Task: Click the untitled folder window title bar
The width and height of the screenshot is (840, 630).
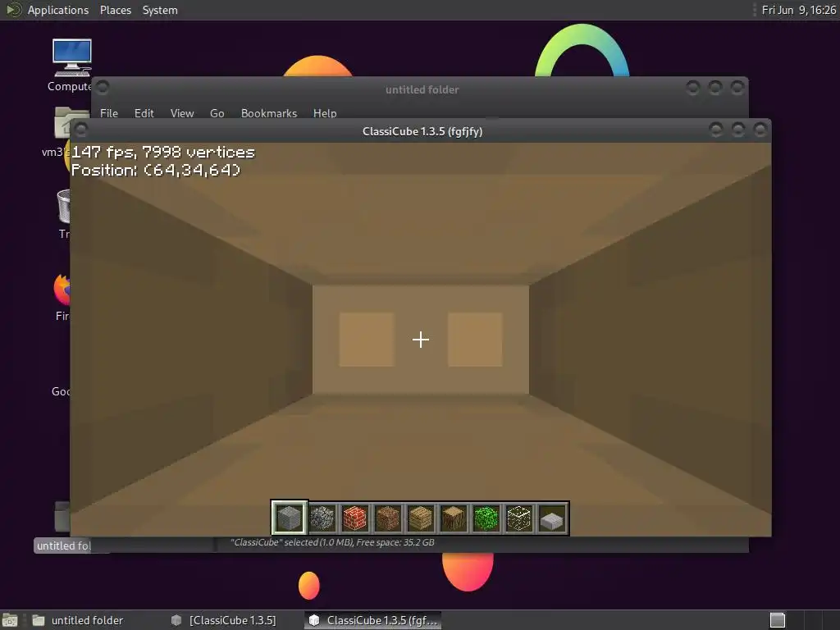Action: tap(422, 89)
